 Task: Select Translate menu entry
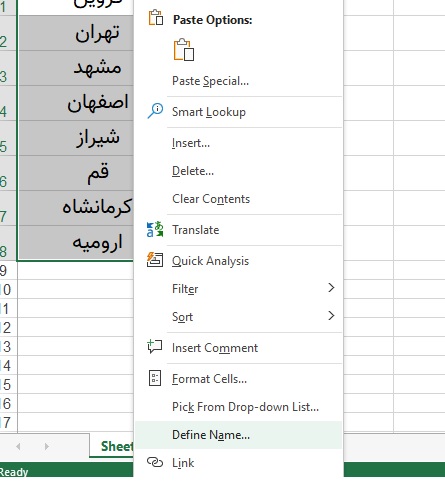[238, 230]
